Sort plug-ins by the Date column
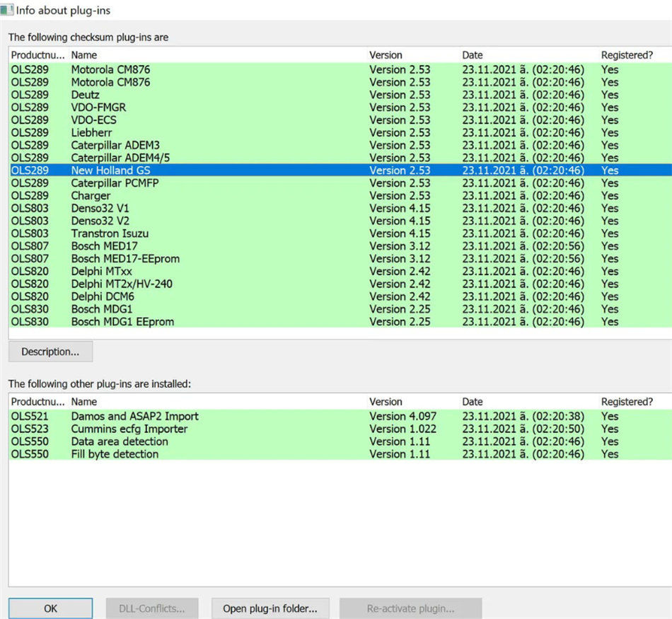The height and width of the screenshot is (619, 672). [471, 54]
